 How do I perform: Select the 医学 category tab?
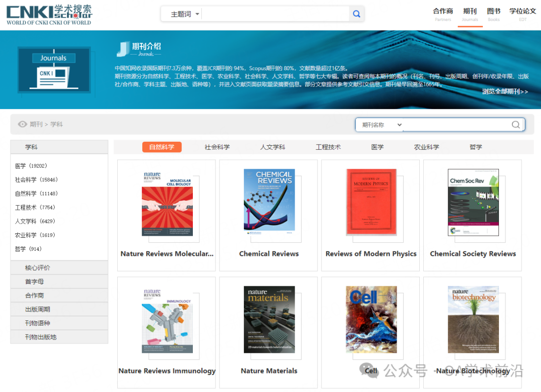[x=378, y=147]
